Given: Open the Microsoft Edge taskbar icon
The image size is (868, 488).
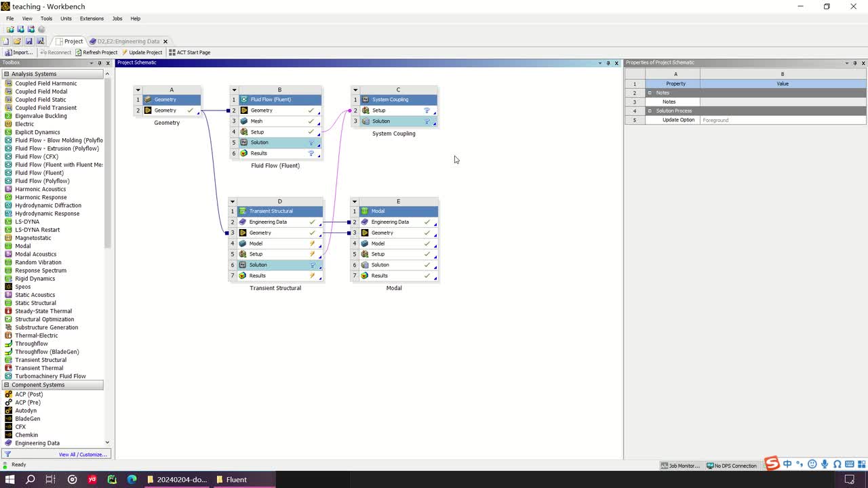Looking at the screenshot, I should click(132, 479).
